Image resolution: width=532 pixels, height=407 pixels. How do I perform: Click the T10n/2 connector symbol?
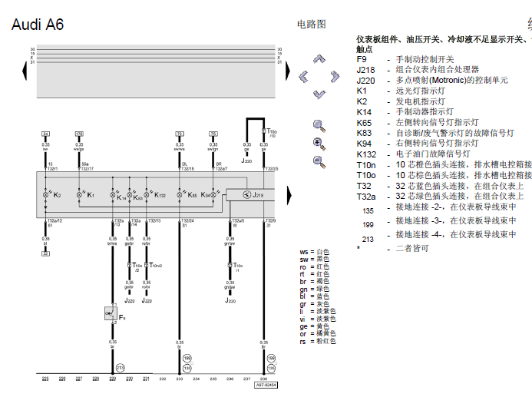[146, 264]
